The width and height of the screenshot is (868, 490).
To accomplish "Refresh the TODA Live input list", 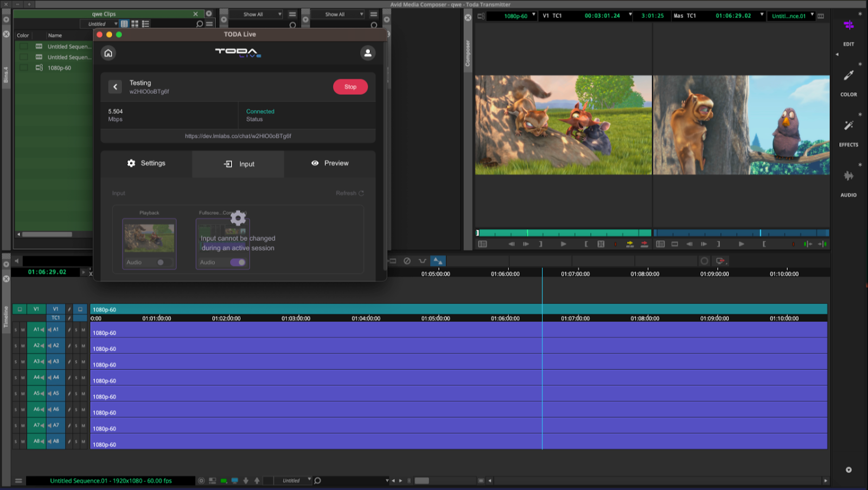I will click(350, 193).
